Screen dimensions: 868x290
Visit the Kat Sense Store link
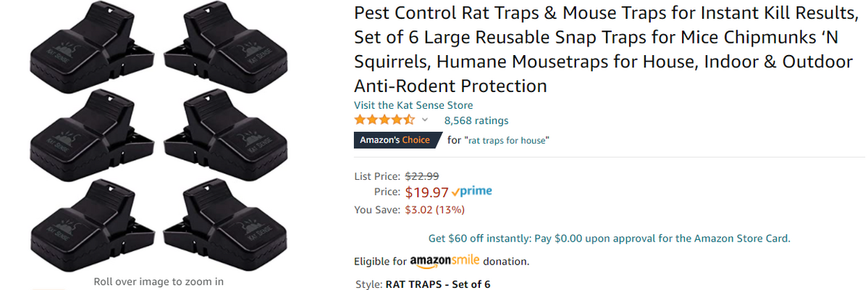pos(413,105)
